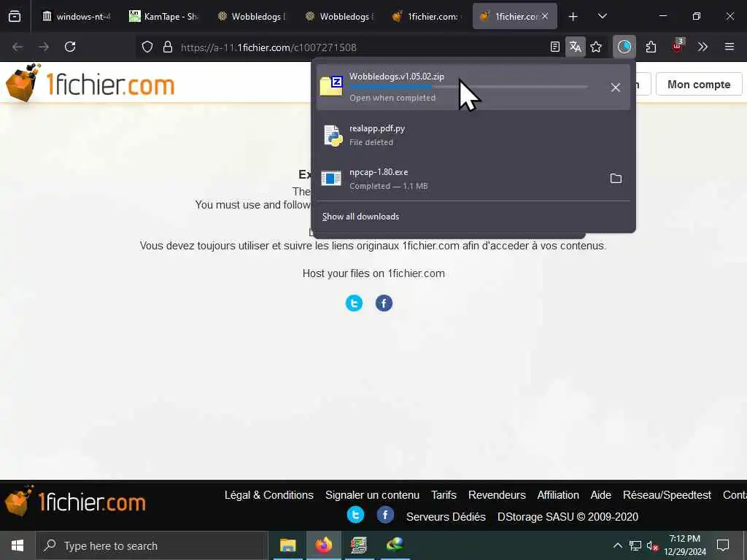The image size is (747, 560).
Task: Open the Réseau/Speedtest footer link
Action: (x=667, y=495)
